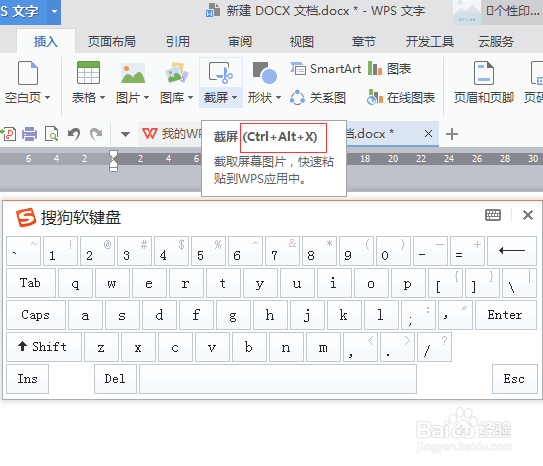Open the WPS 文字 application menu arrow
The image size is (543, 466).
(x=54, y=11)
